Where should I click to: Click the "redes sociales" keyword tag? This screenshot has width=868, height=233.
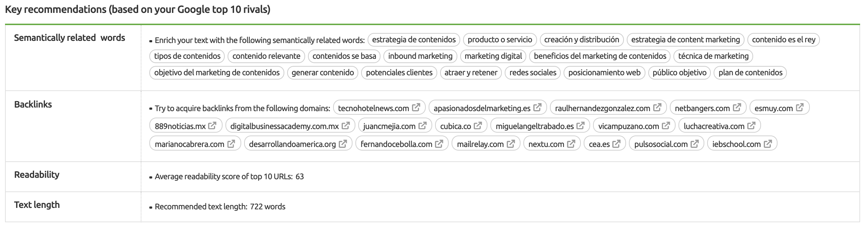pos(533,72)
